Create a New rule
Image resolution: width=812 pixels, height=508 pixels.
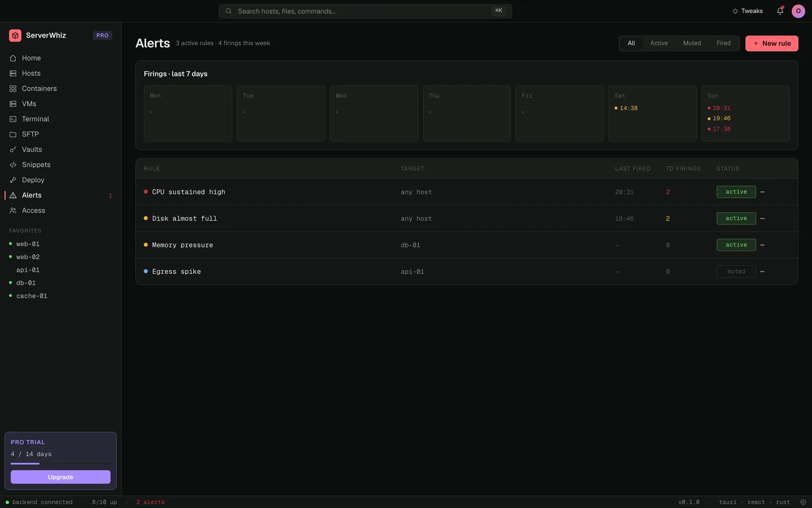(771, 43)
